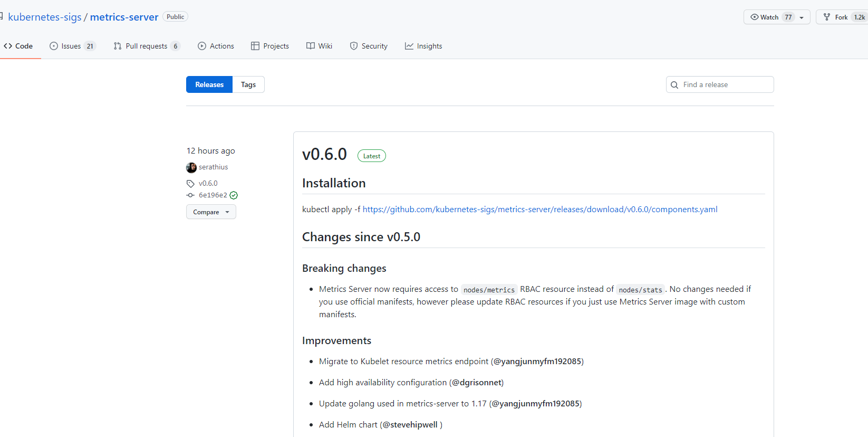The height and width of the screenshot is (437, 868).
Task: Click the Code brackets icon
Action: pyautogui.click(x=8, y=46)
